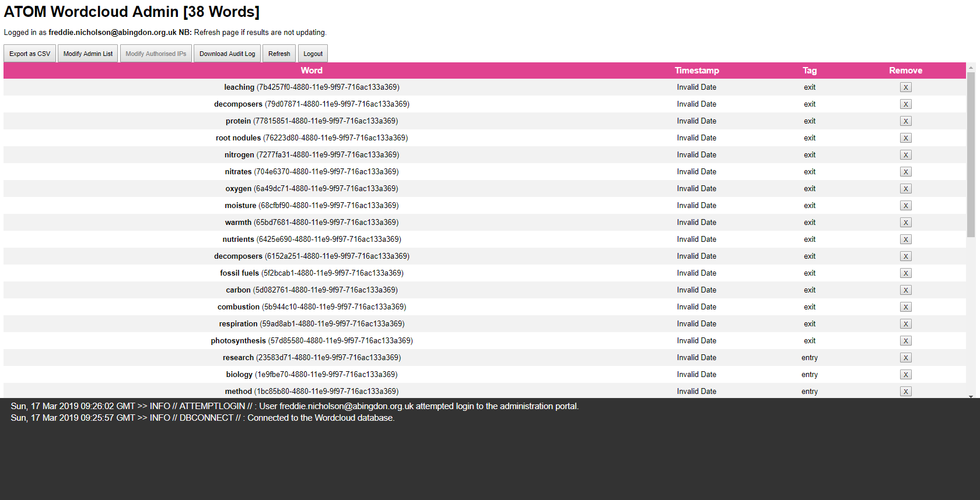The width and height of the screenshot is (980, 500).
Task: Click the Modify Authorised IPs button
Action: click(156, 54)
